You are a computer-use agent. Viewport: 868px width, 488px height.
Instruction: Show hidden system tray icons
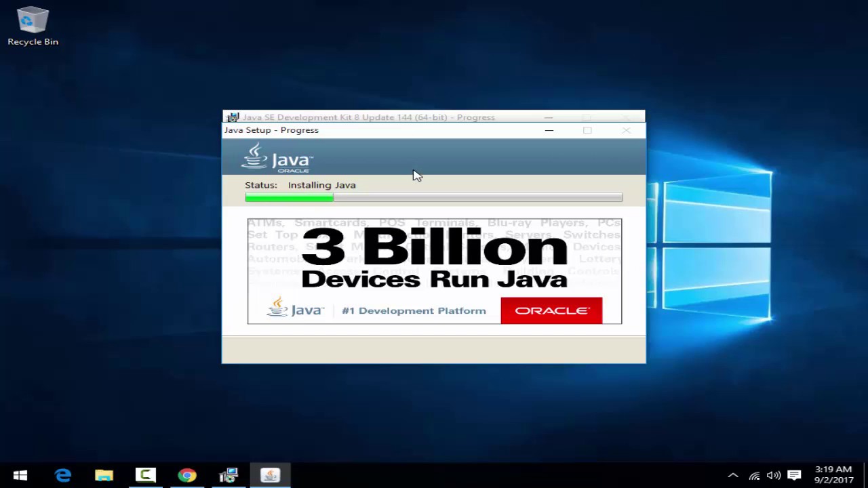pos(733,476)
